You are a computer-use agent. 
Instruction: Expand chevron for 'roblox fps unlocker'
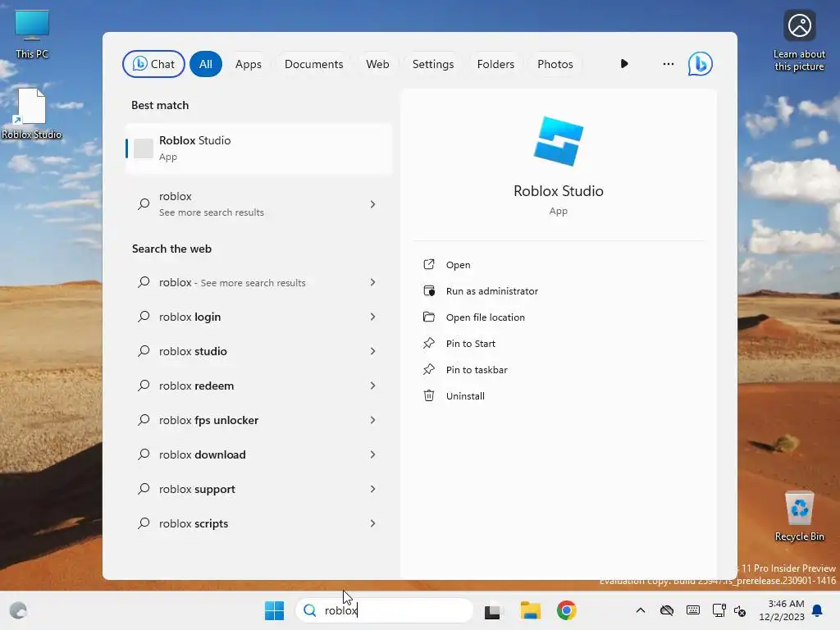[373, 420]
